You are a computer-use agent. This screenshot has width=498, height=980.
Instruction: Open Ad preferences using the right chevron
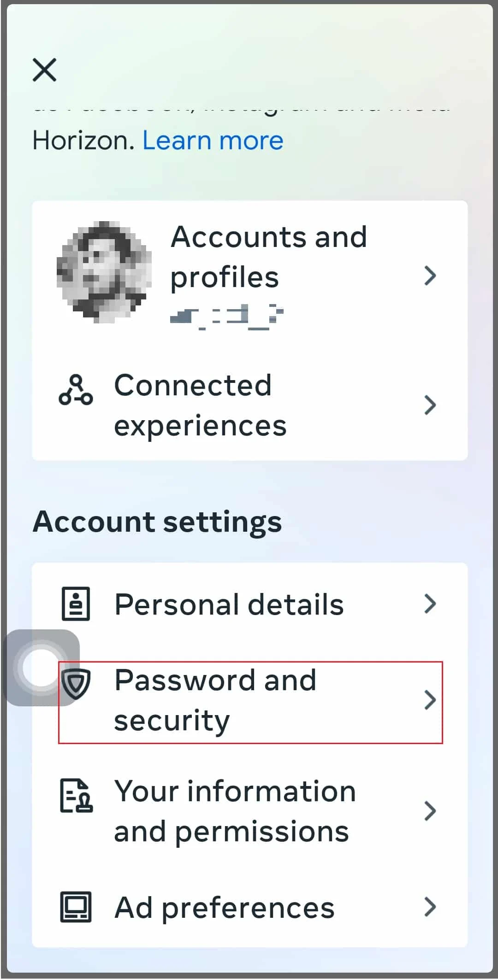pyautogui.click(x=430, y=907)
